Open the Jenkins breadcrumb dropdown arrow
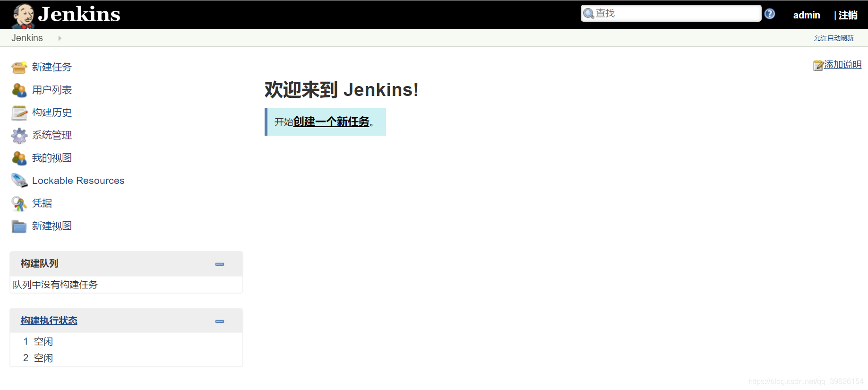Viewport: 868px width, 390px height. tap(60, 38)
